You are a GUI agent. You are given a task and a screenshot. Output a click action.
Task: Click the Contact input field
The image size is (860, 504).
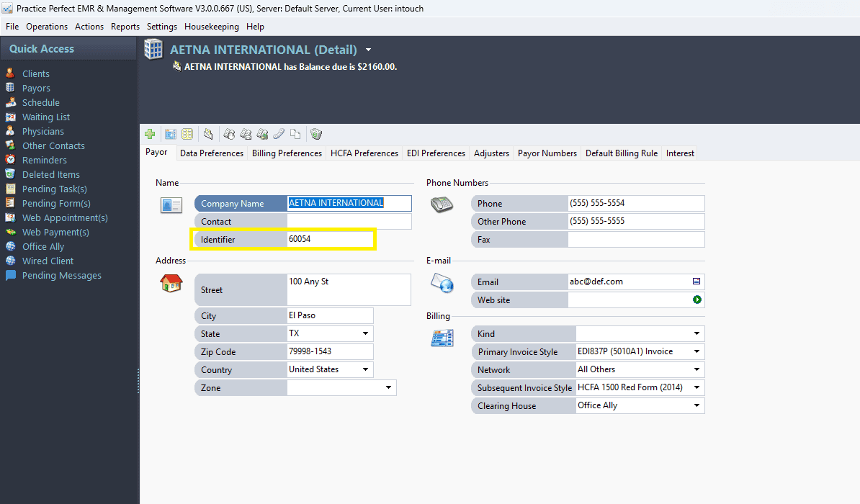pyautogui.click(x=349, y=221)
